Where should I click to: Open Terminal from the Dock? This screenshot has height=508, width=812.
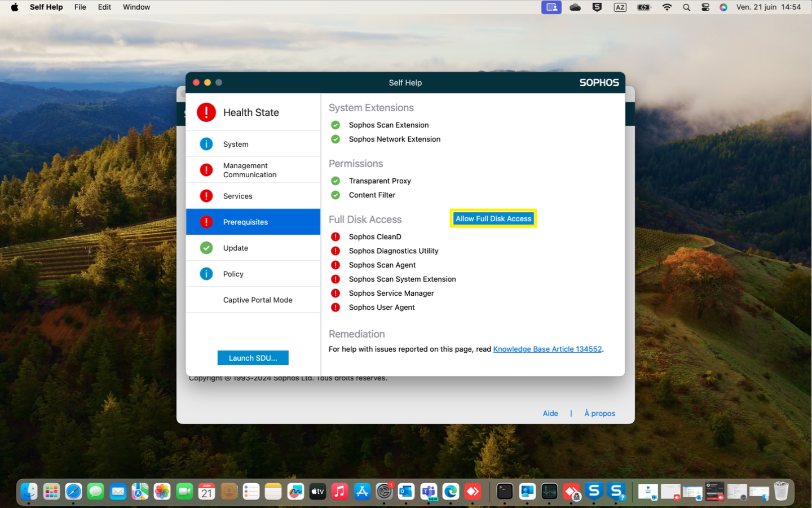[x=505, y=492]
